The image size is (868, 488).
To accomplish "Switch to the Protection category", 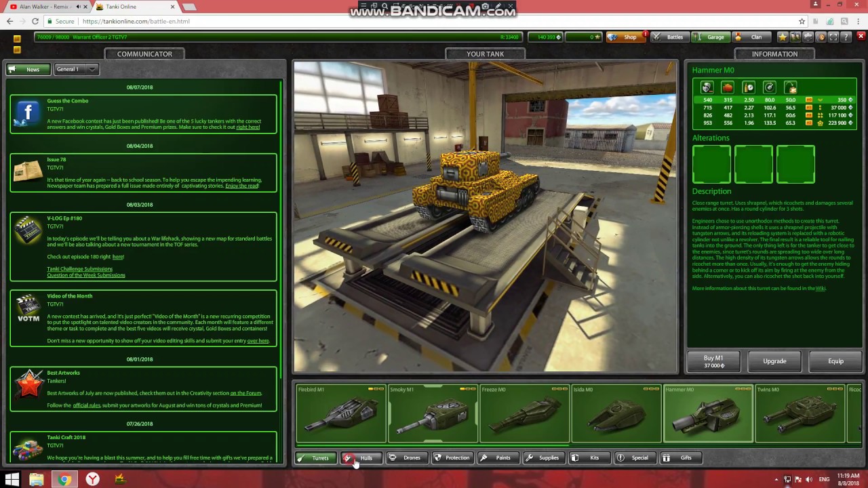I will (452, 458).
